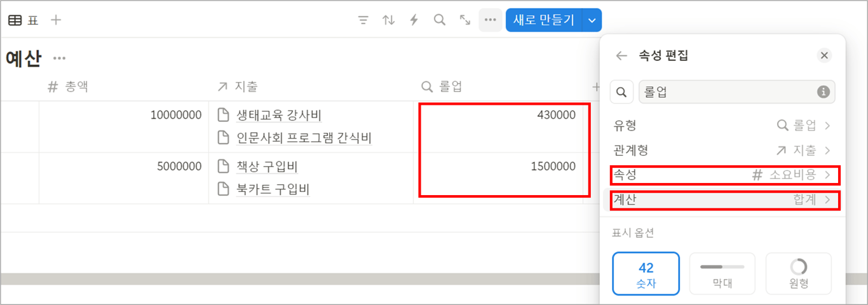Add a new view with plus icon
Image resolution: width=868 pixels, height=305 pixels.
coord(56,20)
